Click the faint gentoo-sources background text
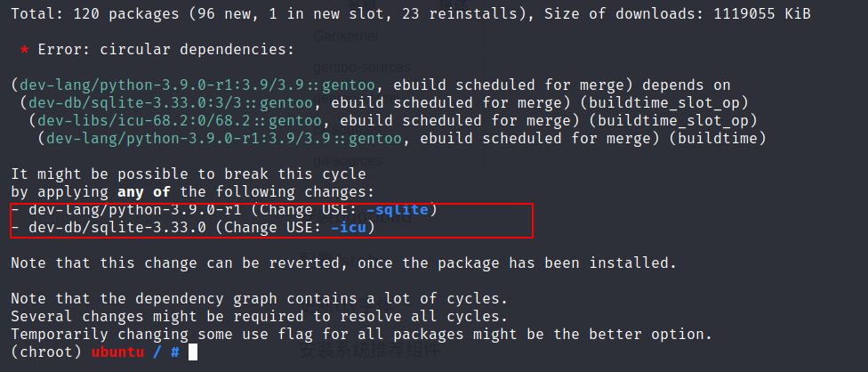 pyautogui.click(x=362, y=68)
